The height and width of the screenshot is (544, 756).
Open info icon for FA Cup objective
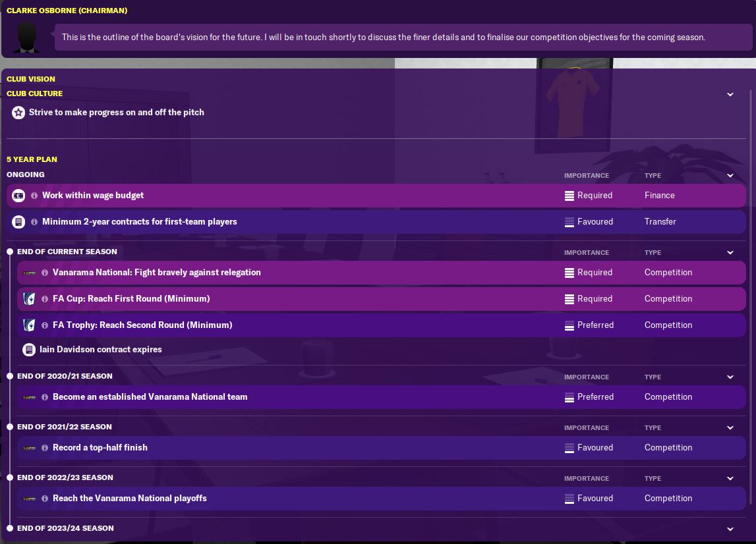pos(45,299)
